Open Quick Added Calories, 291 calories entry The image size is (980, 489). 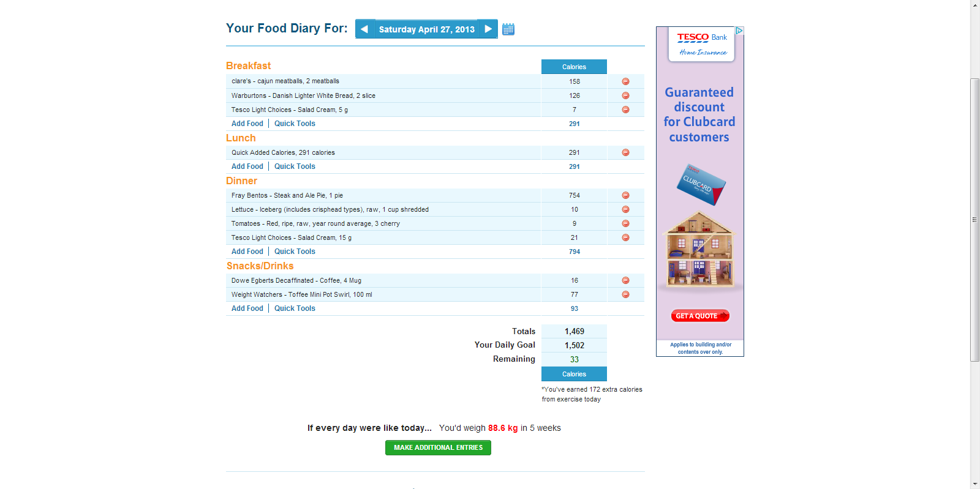(283, 152)
